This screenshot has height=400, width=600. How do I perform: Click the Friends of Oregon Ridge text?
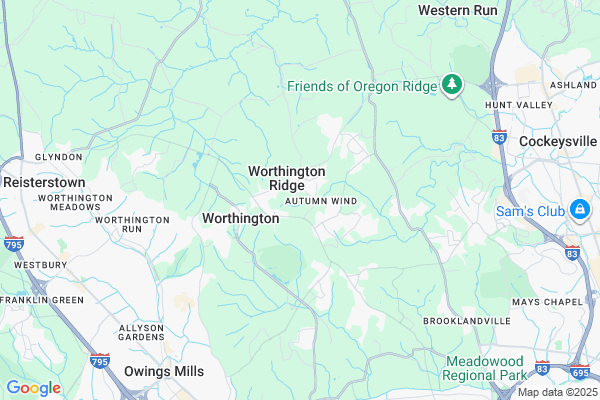[362, 87]
